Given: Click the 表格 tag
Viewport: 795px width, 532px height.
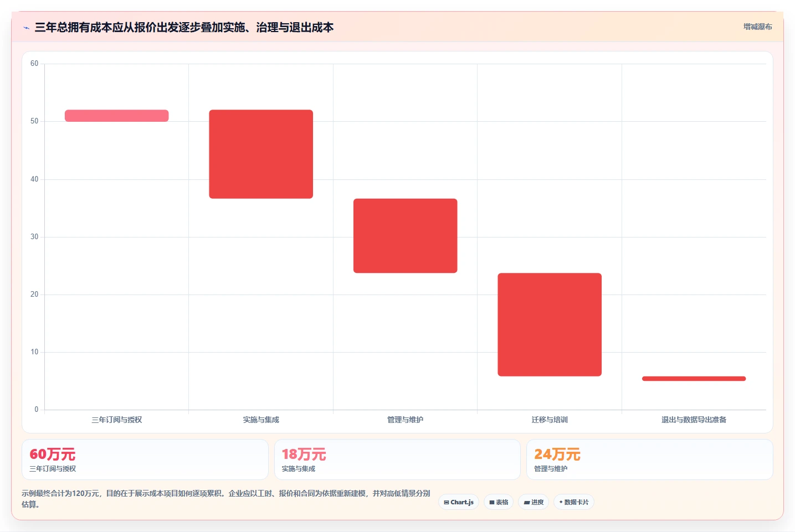Looking at the screenshot, I should [x=499, y=502].
